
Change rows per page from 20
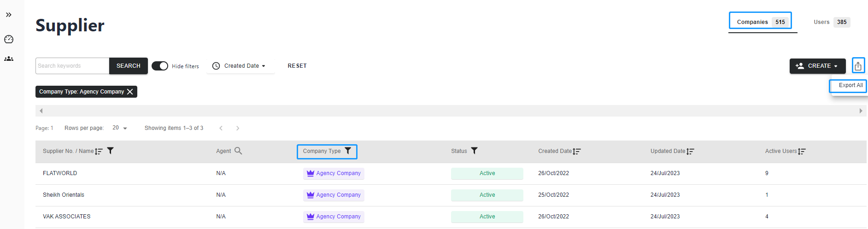(120, 128)
